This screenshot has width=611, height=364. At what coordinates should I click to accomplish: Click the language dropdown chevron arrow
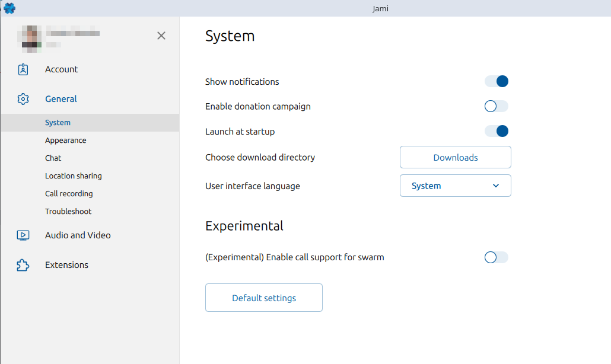point(496,186)
